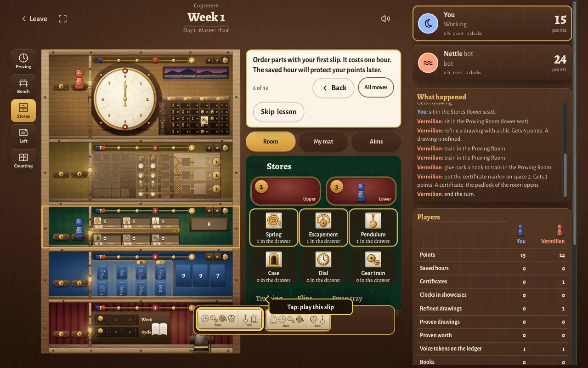This screenshot has width=588, height=368.
Task: Select the Stores room sidebar button
Action: (x=23, y=111)
